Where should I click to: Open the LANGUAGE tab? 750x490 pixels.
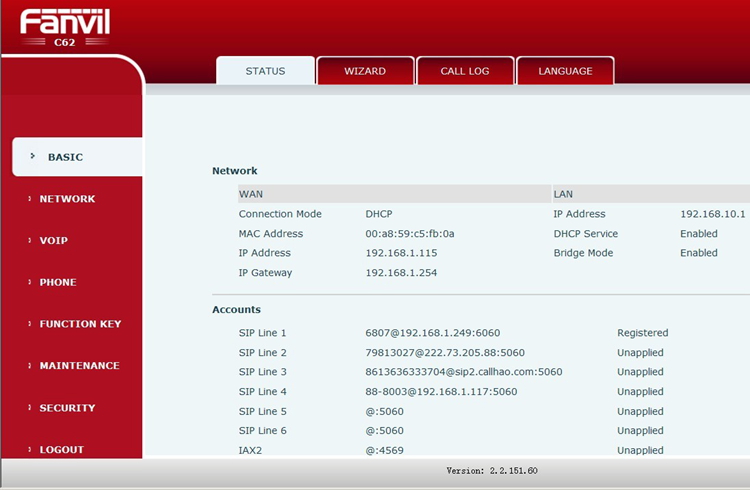point(565,71)
